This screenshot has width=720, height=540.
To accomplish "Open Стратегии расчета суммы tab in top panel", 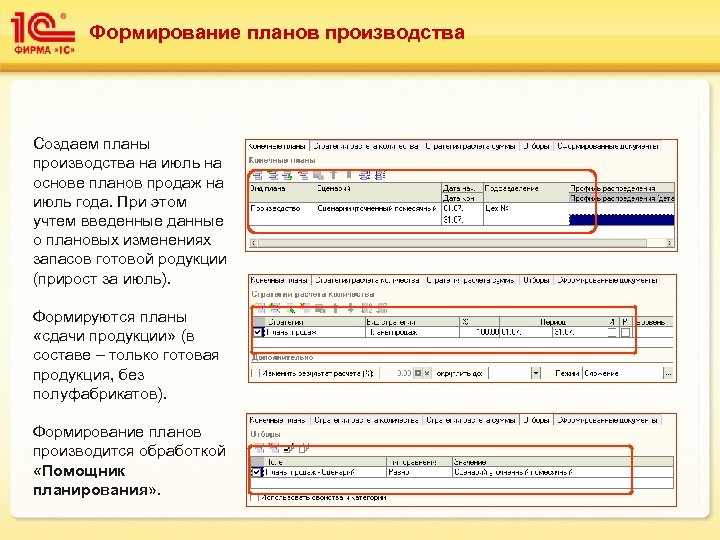I will pyautogui.click(x=470, y=146).
